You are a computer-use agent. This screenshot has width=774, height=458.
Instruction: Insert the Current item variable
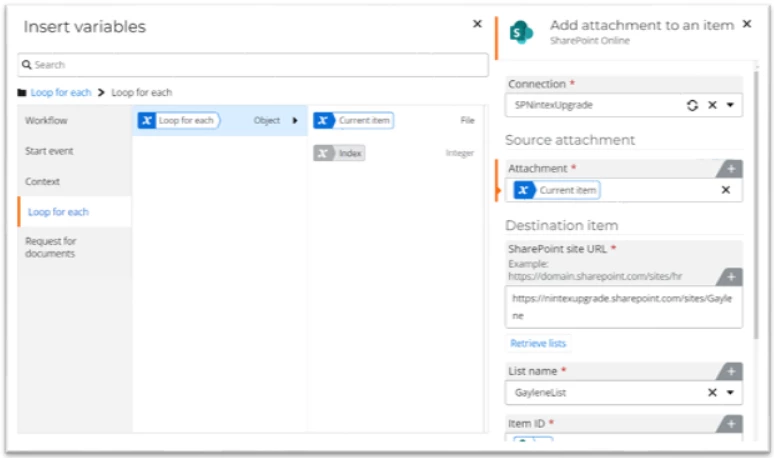[353, 120]
